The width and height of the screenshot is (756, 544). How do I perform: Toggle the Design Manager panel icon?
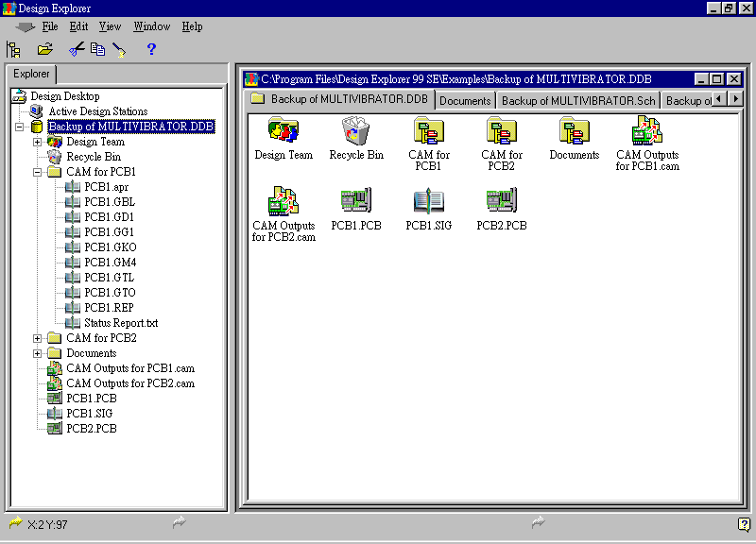tap(13, 49)
